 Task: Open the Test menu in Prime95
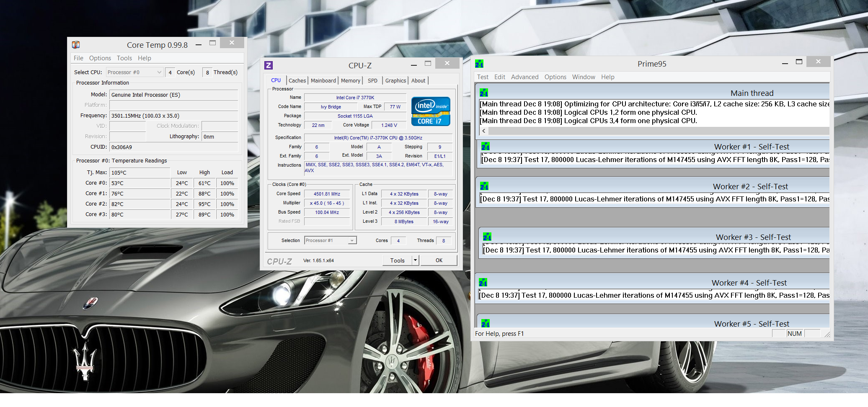pyautogui.click(x=483, y=77)
